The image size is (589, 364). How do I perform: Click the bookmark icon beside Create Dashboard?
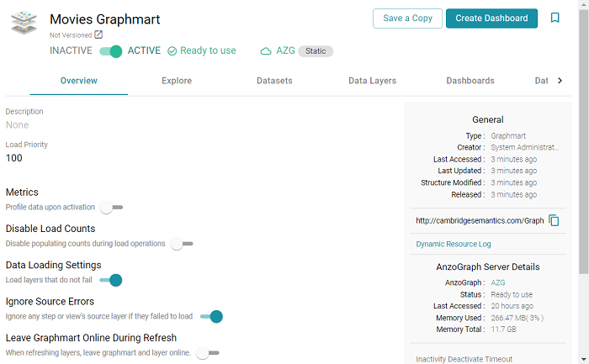pos(555,18)
